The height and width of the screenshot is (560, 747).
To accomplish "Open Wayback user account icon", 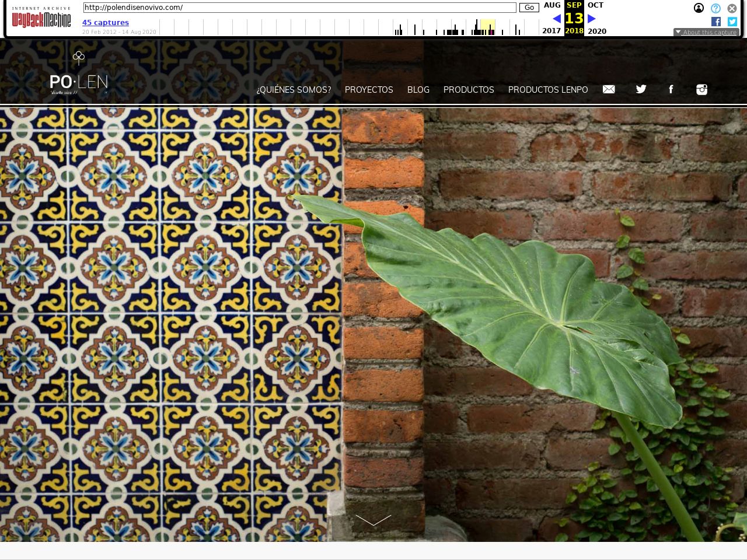I will [x=699, y=8].
